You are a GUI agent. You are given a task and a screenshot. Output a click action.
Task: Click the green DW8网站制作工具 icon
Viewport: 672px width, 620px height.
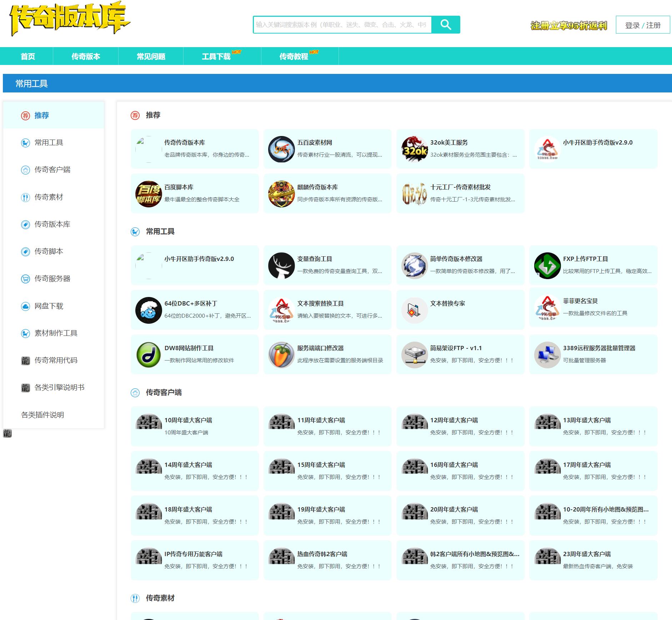point(149,355)
